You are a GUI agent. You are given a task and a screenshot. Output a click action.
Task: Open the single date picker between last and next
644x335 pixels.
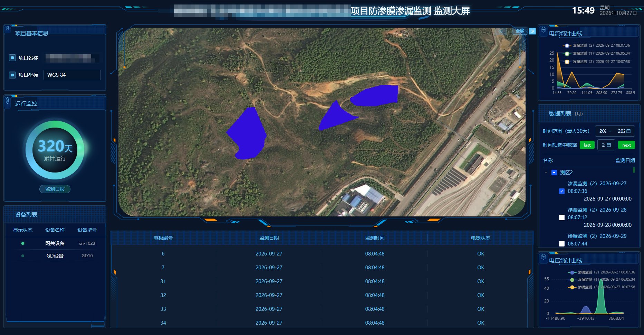coord(606,145)
